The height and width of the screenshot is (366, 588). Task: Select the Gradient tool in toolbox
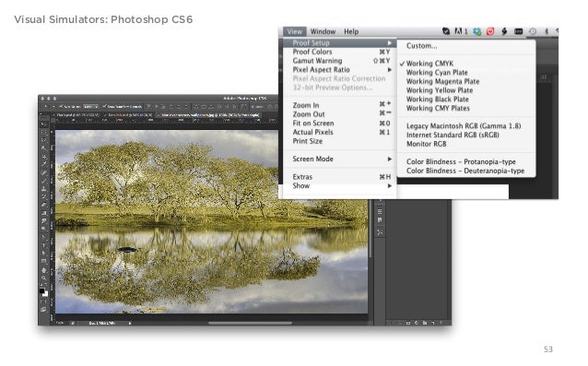click(43, 213)
